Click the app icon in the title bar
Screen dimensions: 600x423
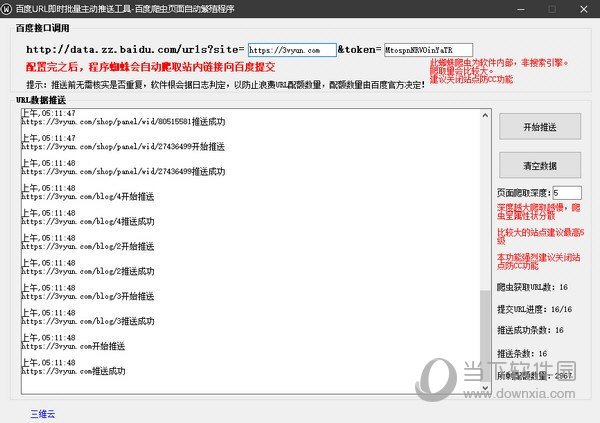click(x=7, y=8)
